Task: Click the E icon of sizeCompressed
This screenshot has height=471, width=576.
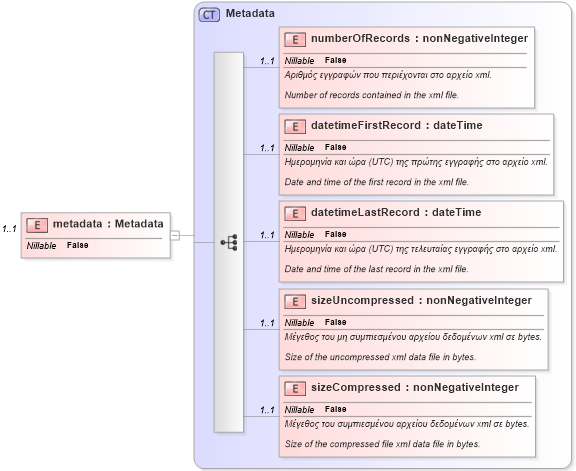Action: coord(295,388)
